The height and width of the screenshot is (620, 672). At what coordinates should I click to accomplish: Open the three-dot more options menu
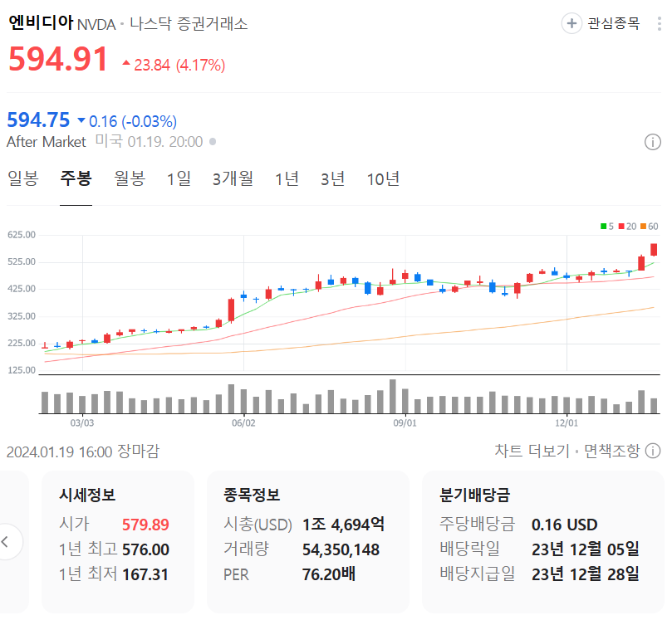660,23
